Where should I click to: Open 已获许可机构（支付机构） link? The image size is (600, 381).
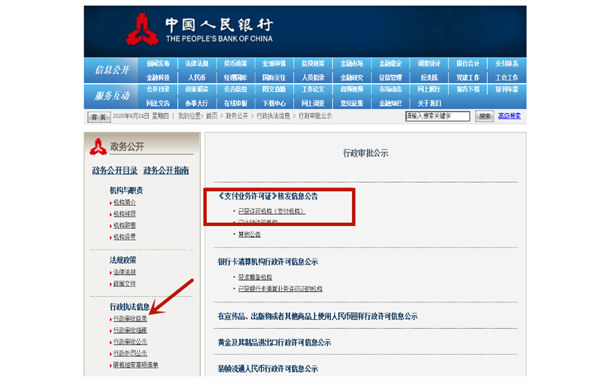point(272,211)
